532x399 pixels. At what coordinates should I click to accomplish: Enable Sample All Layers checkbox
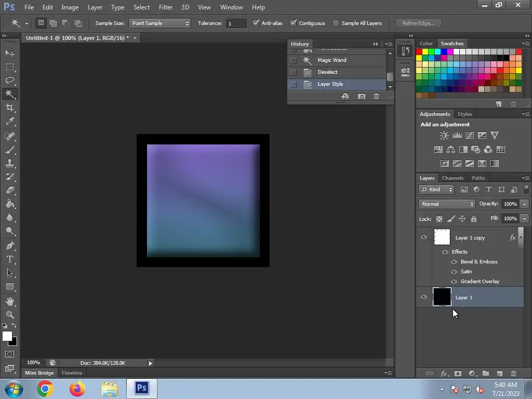click(x=336, y=23)
